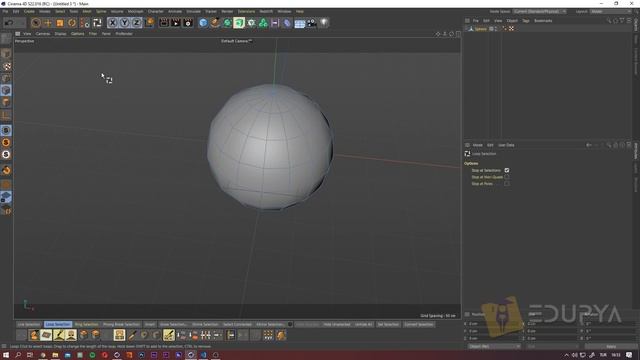Click the Loop Selection button
The height and width of the screenshot is (360, 640).
click(58, 324)
